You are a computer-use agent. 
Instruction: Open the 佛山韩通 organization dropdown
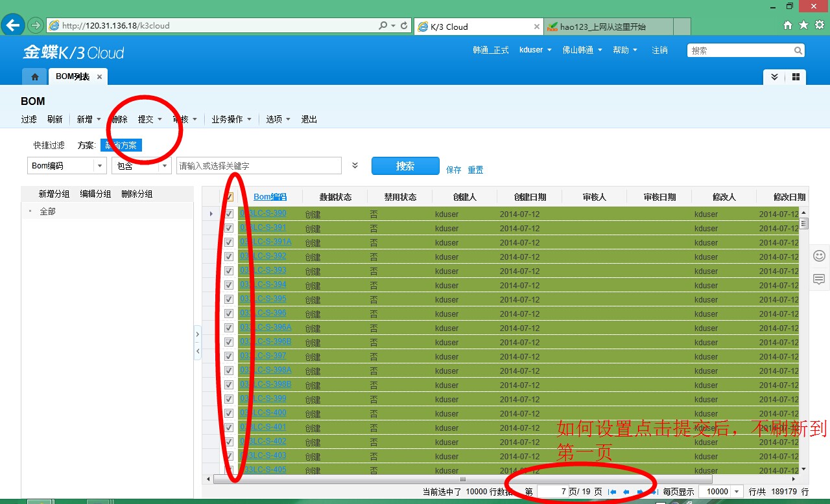582,50
